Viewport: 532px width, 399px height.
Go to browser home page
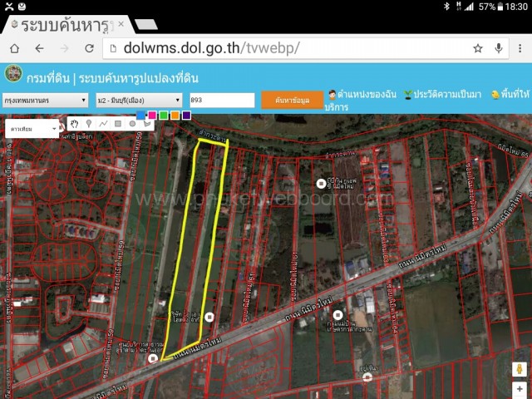pyautogui.click(x=14, y=48)
